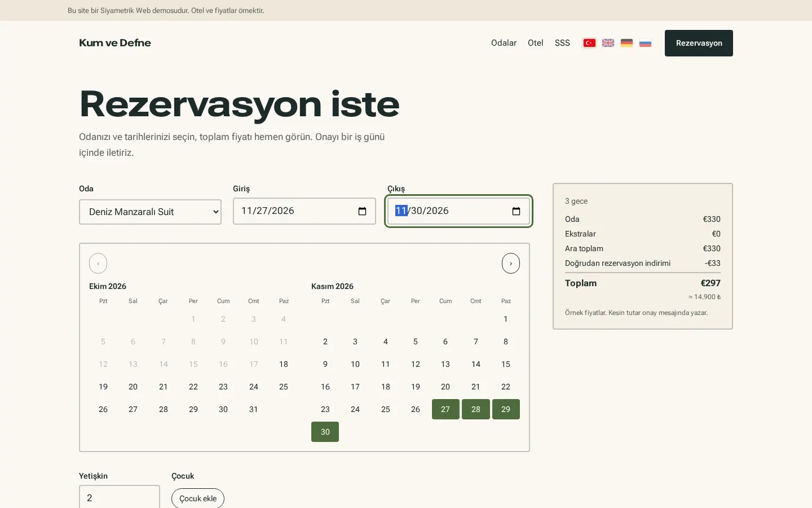Image resolution: width=812 pixels, height=508 pixels.
Task: Click the "Rezervasyon iste" heading
Action: click(x=240, y=104)
